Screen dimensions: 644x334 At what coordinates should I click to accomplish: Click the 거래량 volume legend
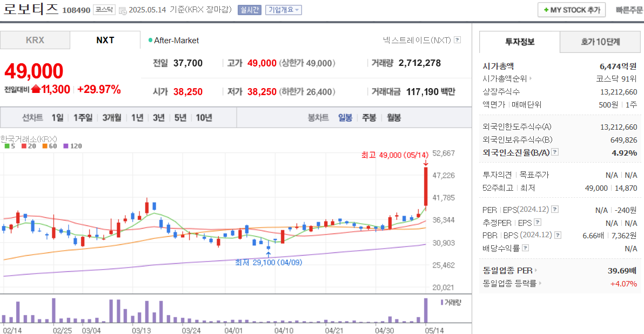coord(451,302)
